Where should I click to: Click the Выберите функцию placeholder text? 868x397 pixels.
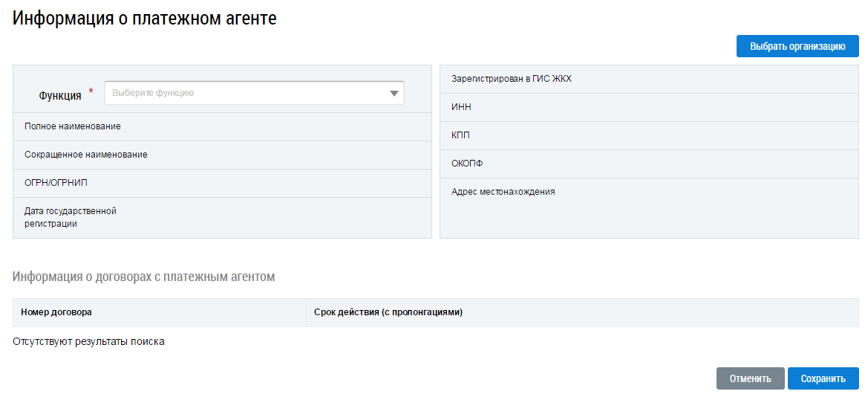153,93
